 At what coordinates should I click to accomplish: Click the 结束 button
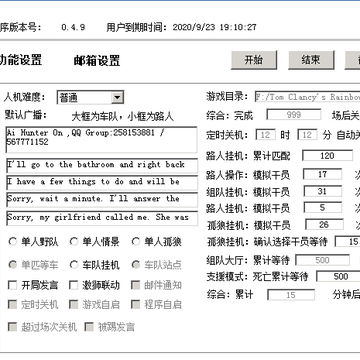click(x=311, y=60)
